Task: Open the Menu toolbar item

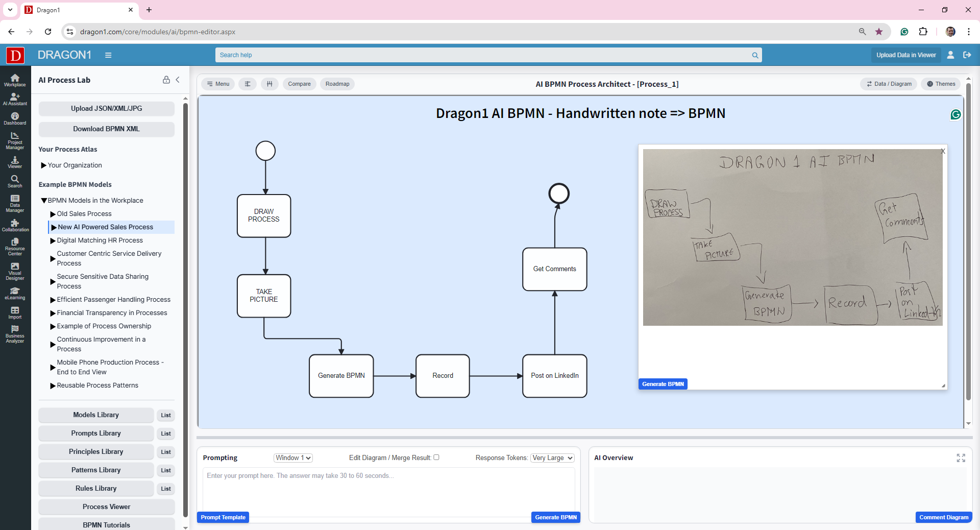Action: pyautogui.click(x=218, y=84)
